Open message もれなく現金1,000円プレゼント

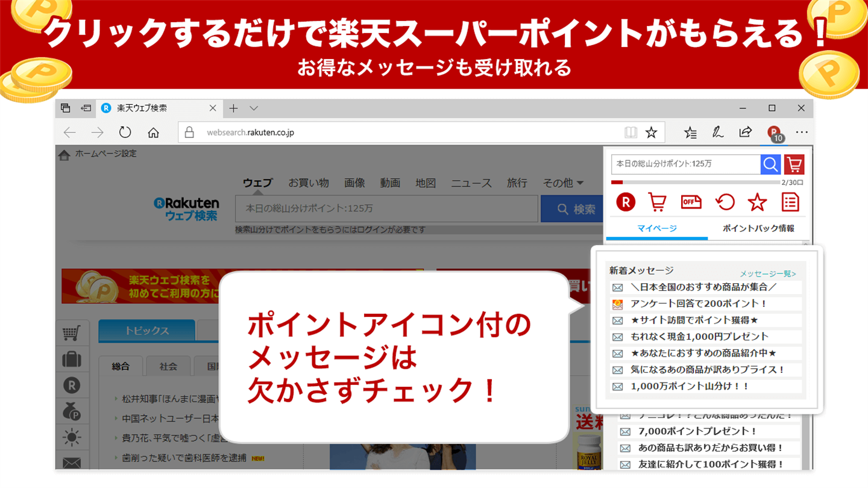[706, 336]
